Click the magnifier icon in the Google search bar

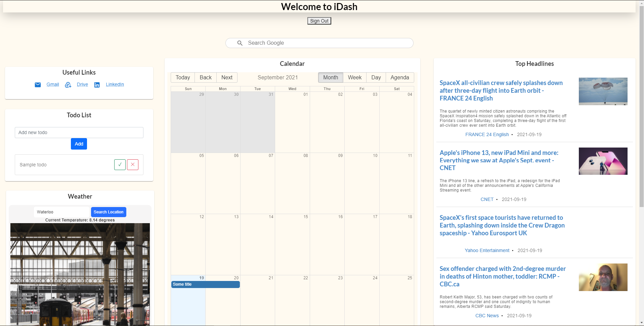point(240,43)
